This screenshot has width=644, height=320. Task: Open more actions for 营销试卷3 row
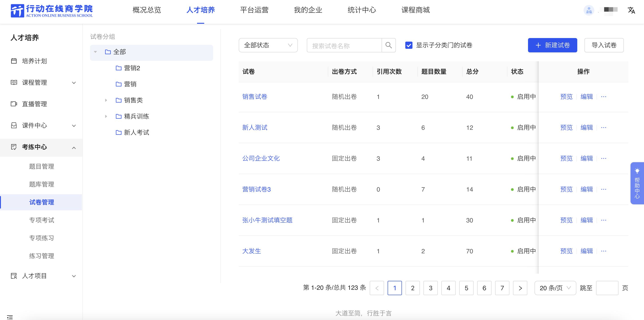click(603, 189)
